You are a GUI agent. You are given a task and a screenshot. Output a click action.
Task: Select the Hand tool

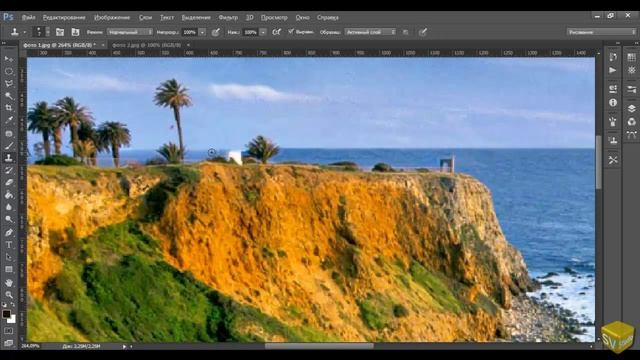click(x=9, y=282)
